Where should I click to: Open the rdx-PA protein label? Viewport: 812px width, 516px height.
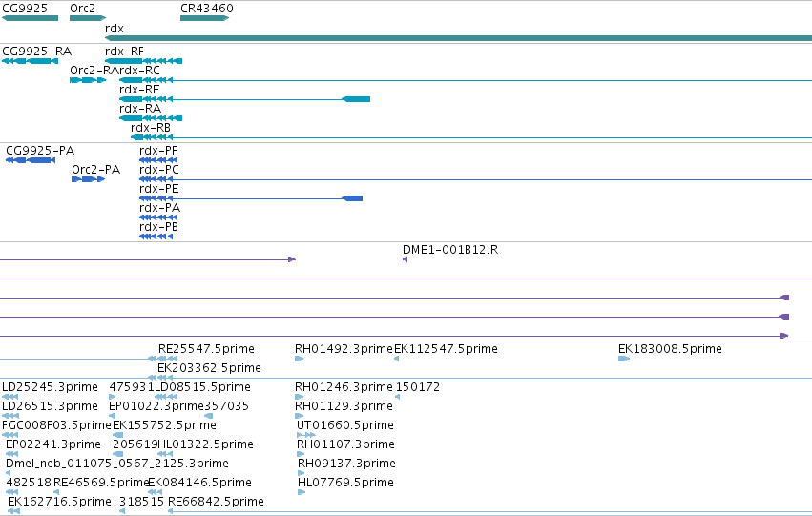tap(160, 208)
